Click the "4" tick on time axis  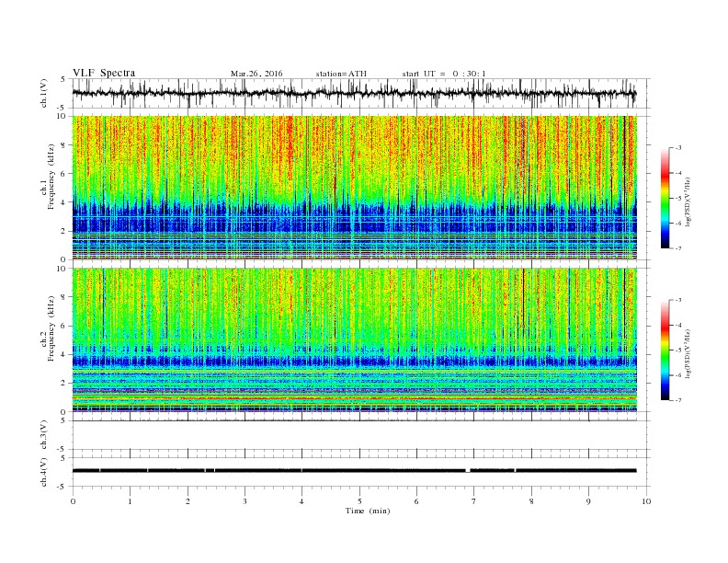coord(302,501)
